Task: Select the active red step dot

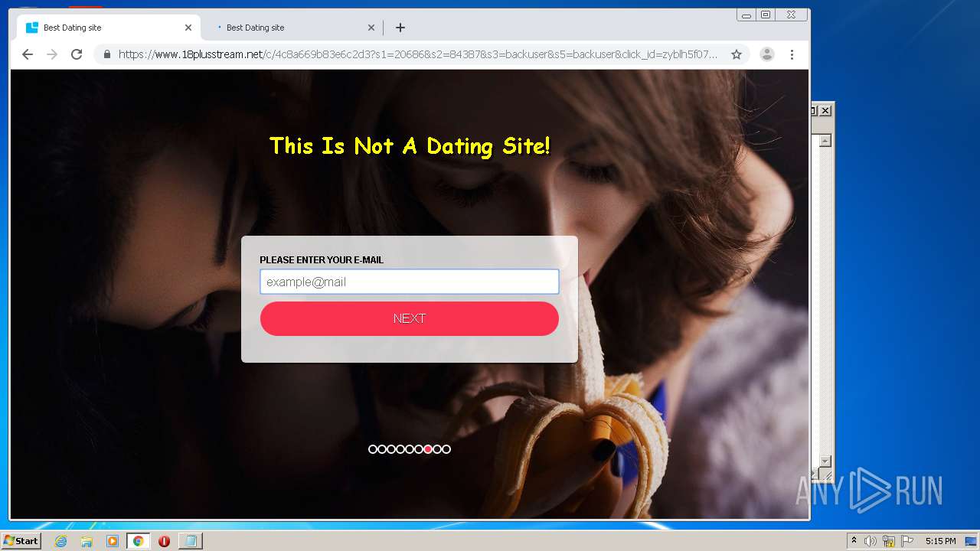Action: pyautogui.click(x=428, y=449)
